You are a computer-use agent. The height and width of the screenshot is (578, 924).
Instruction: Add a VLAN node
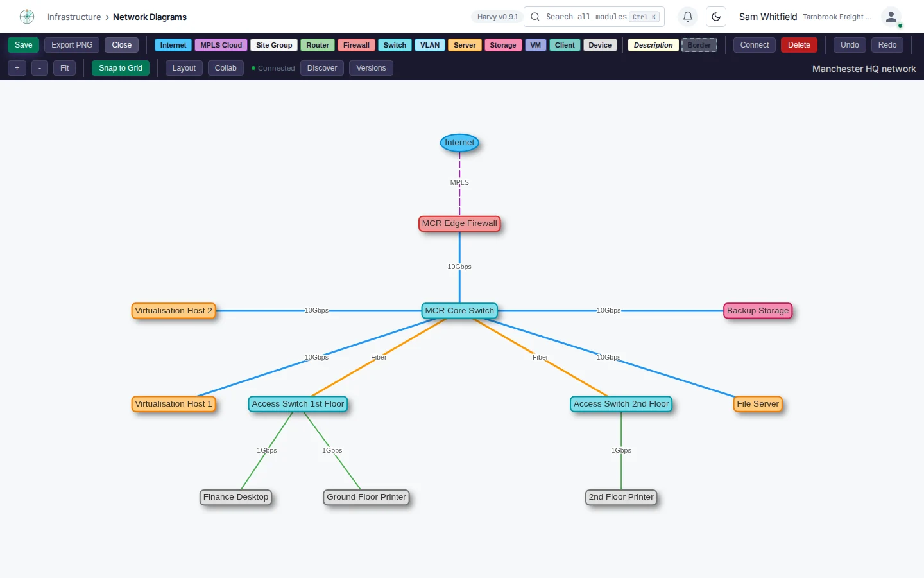[x=430, y=45]
